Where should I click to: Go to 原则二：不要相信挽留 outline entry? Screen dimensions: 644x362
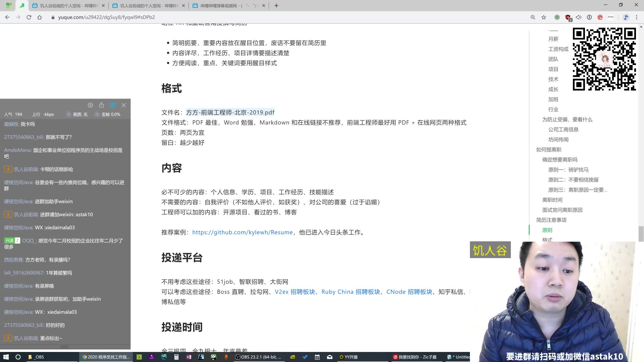coord(573,180)
